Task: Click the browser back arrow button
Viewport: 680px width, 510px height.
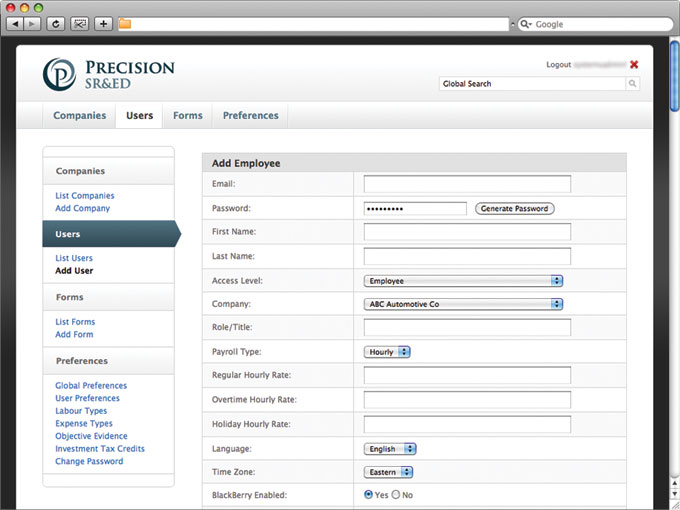Action: tap(15, 24)
